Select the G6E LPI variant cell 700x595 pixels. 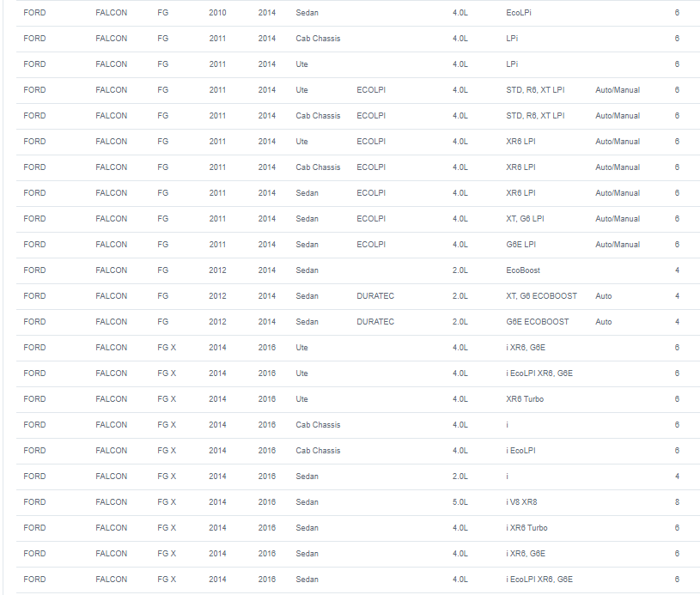pos(520,245)
